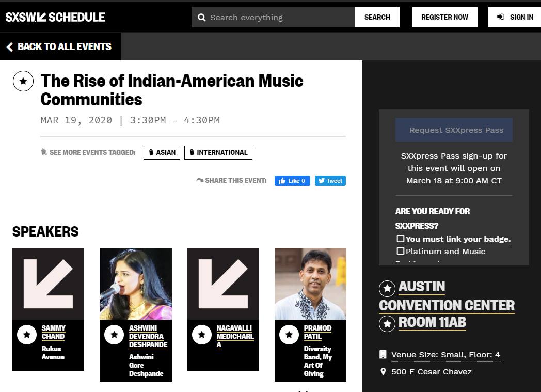
Task: Star speaker Sammy Chand
Action: pos(27,335)
